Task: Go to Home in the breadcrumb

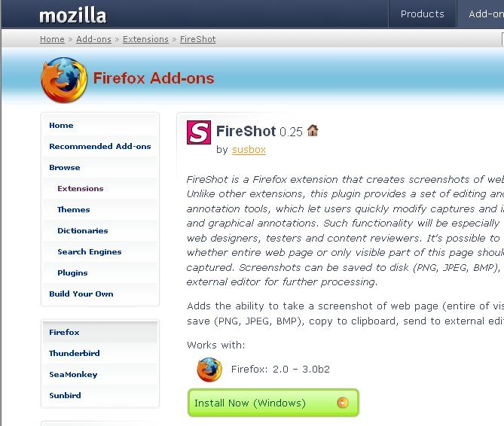Action: [52, 39]
